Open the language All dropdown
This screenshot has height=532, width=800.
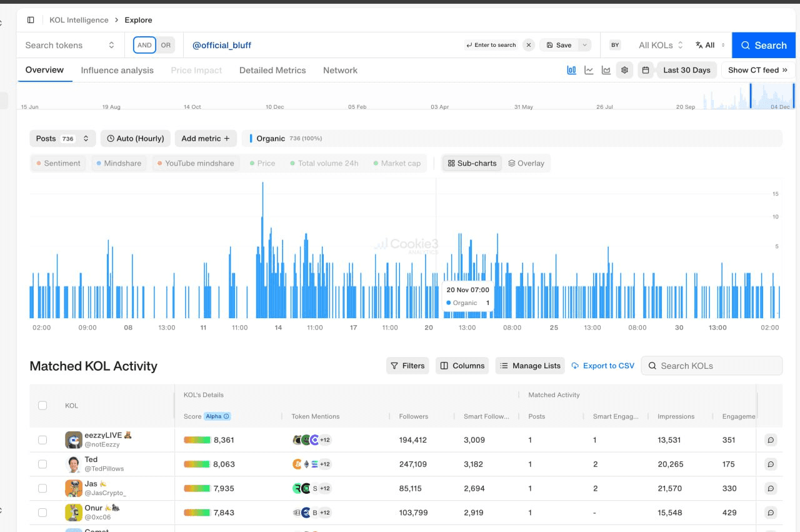pyautogui.click(x=710, y=45)
